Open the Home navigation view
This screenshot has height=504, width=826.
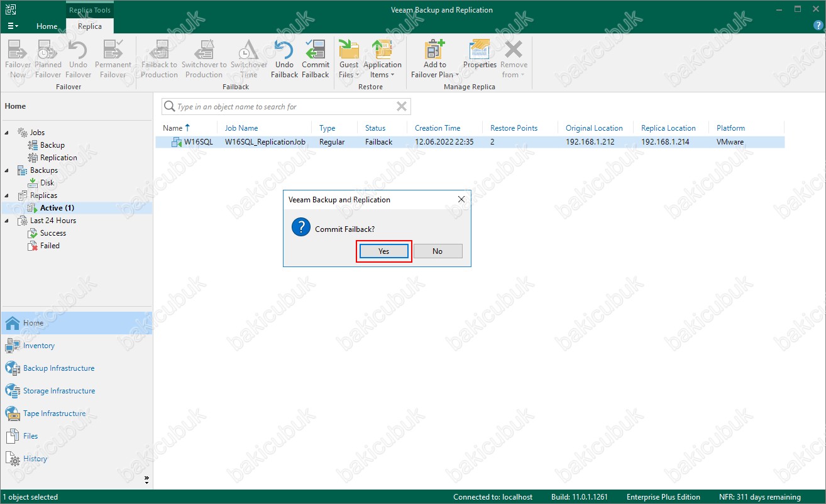(x=76, y=323)
